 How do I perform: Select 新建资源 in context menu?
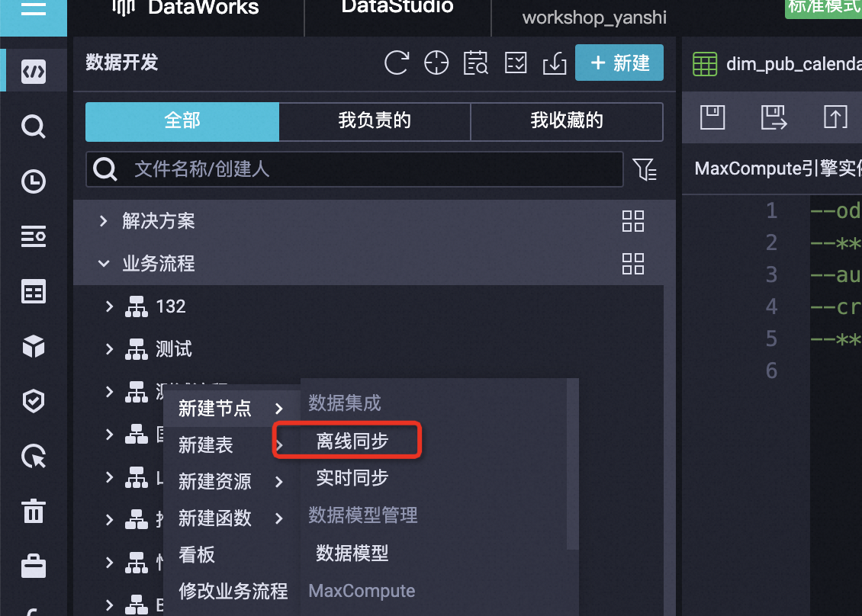click(231, 482)
